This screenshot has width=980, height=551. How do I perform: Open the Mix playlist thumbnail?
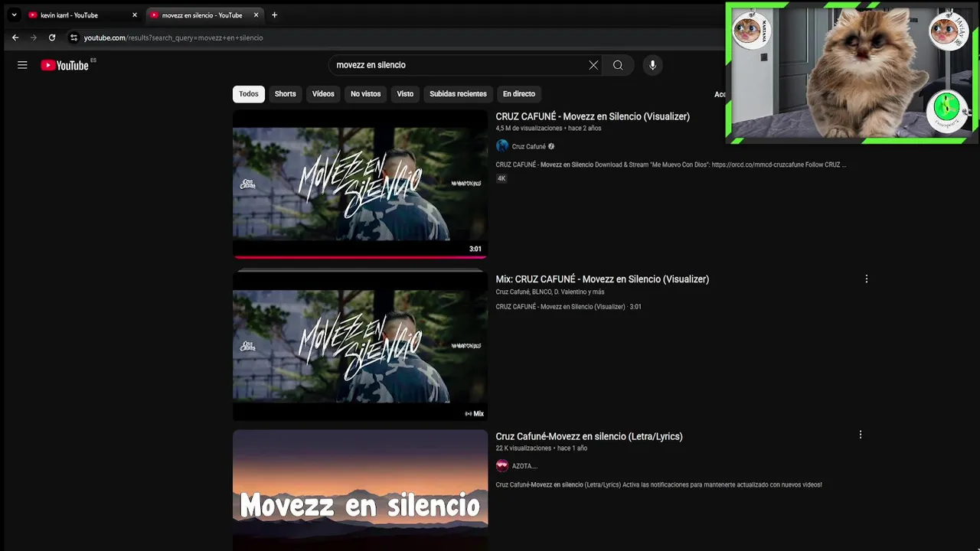360,347
